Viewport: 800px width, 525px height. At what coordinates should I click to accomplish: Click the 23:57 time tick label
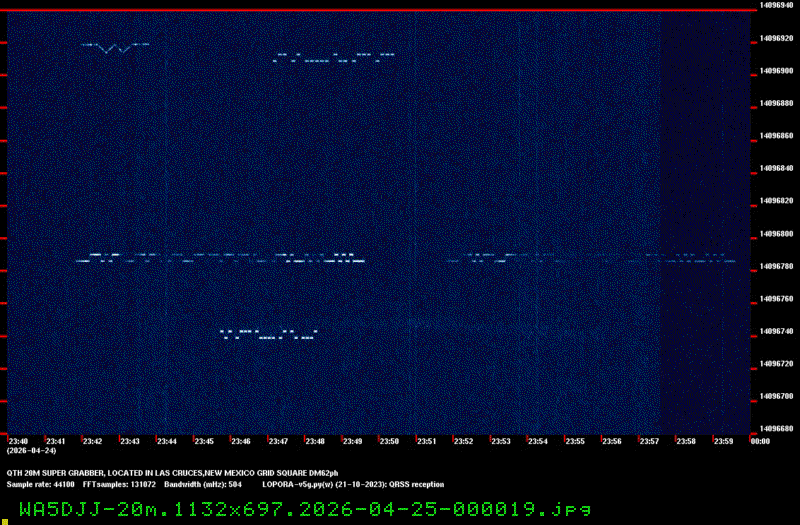click(648, 441)
